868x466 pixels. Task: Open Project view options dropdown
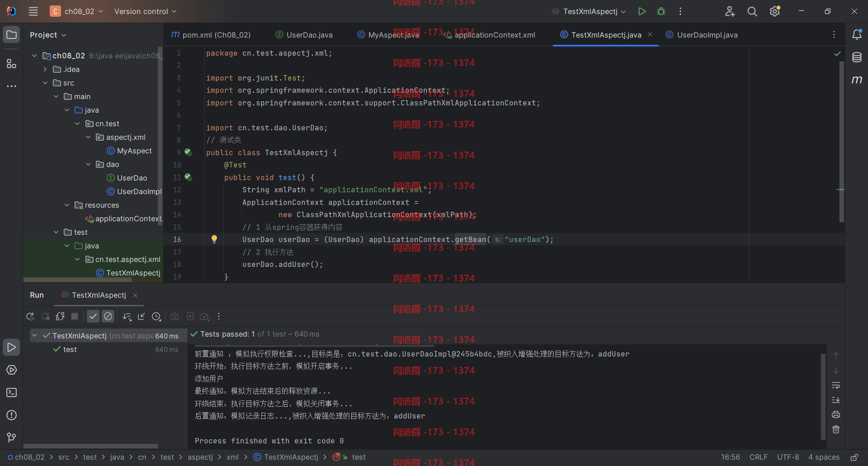(48, 35)
